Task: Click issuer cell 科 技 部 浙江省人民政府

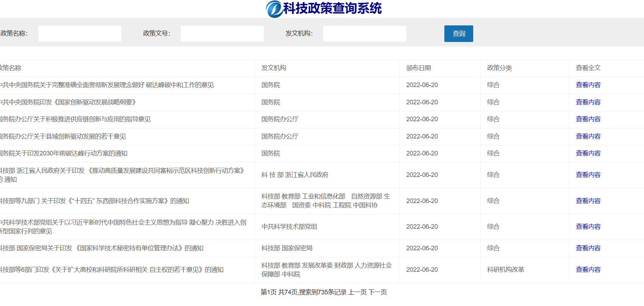Action: [x=295, y=175]
